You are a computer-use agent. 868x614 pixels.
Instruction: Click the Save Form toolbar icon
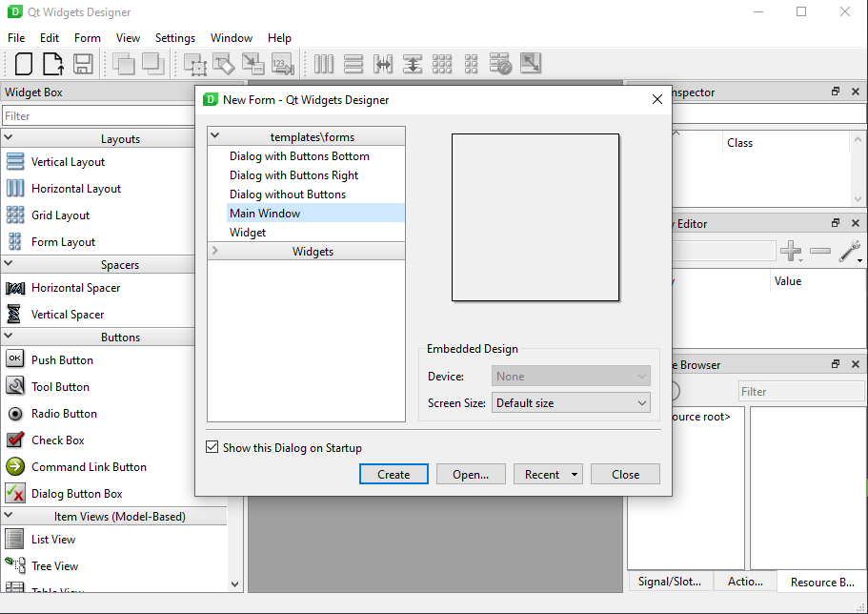tap(83, 64)
